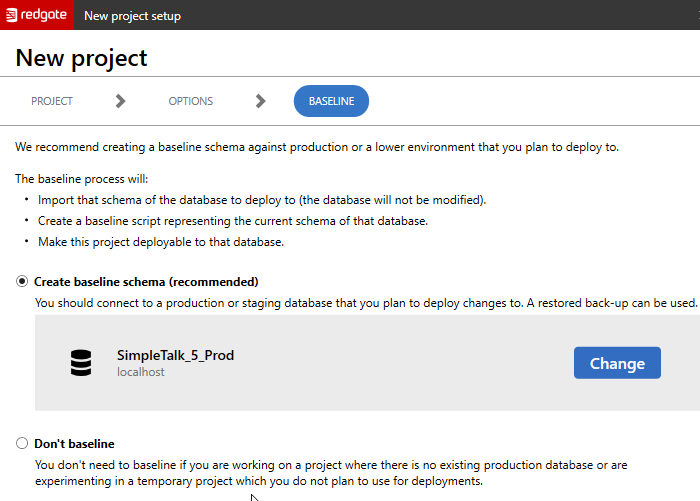The width and height of the screenshot is (700, 501).
Task: Switch to the OPTIONS step
Action: 190,101
